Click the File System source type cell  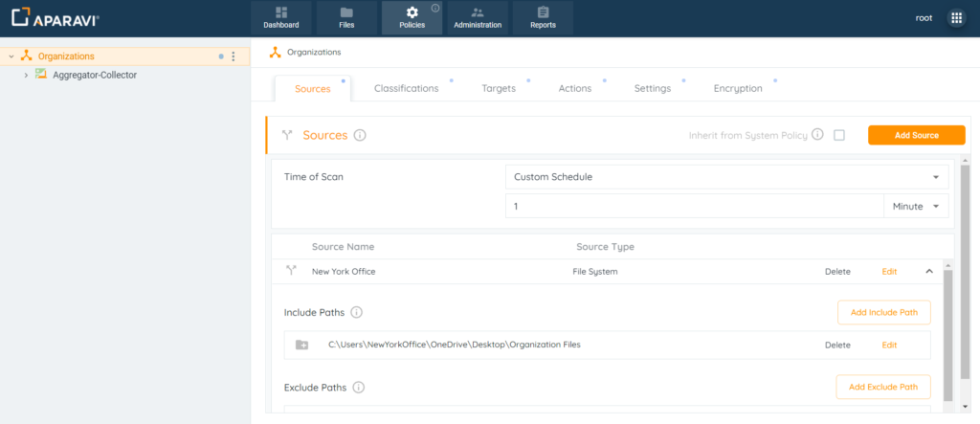click(595, 272)
